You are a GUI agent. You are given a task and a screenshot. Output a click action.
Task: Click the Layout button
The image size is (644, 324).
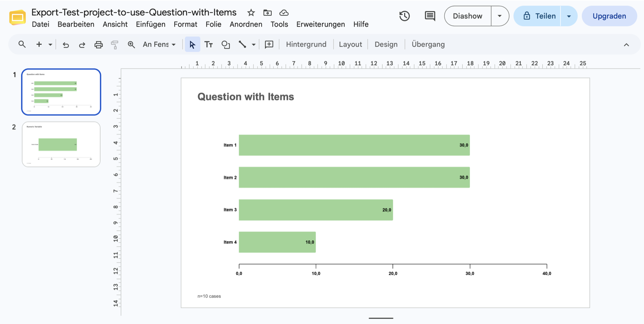[x=351, y=44]
